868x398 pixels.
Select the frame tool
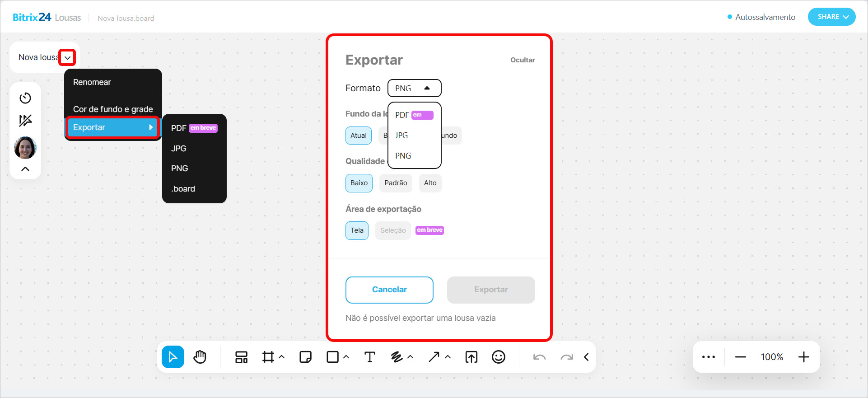[268, 357]
